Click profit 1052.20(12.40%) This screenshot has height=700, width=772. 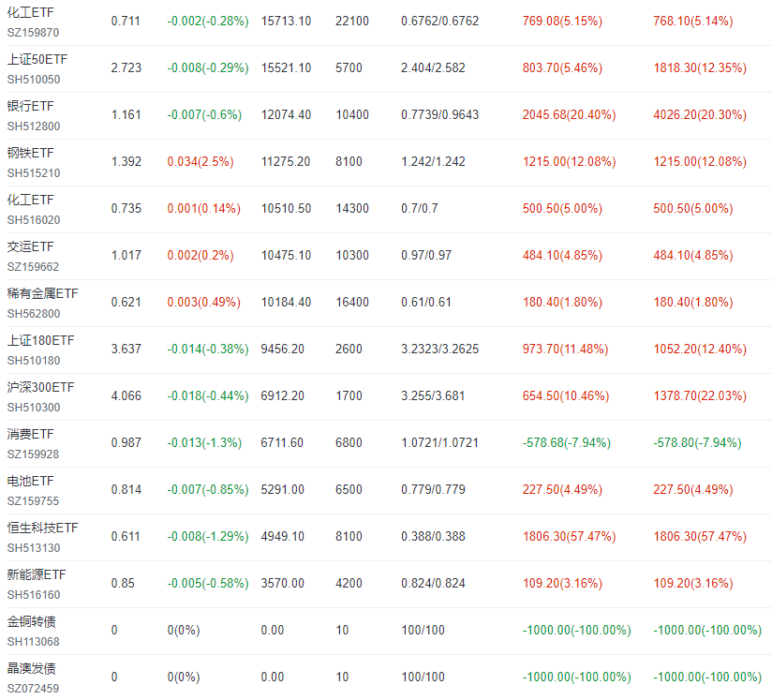pos(700,350)
